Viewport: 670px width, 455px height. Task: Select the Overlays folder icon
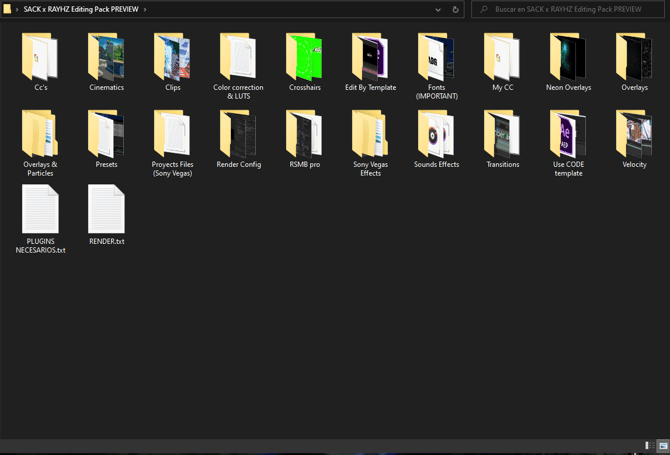635,57
